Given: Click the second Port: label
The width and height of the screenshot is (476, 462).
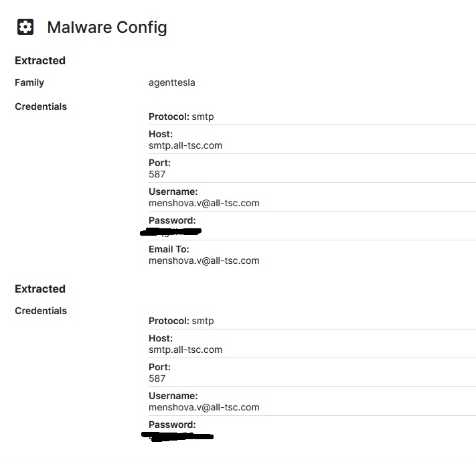Looking at the screenshot, I should [160, 368].
